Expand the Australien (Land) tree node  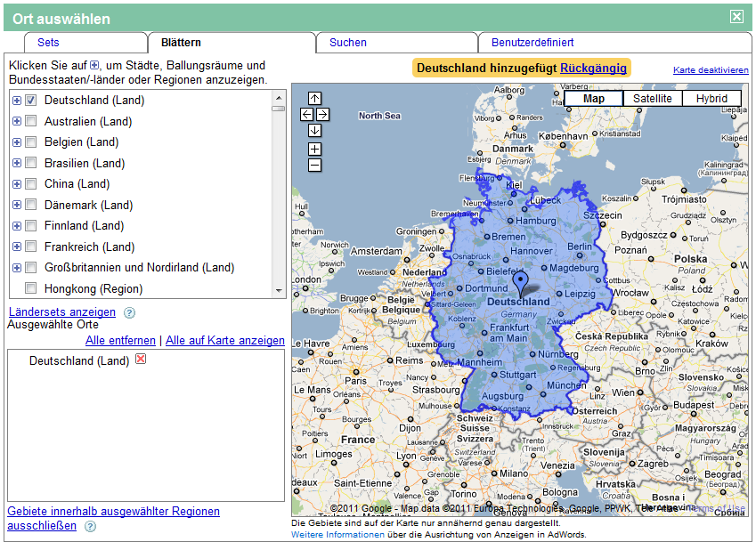tap(17, 122)
